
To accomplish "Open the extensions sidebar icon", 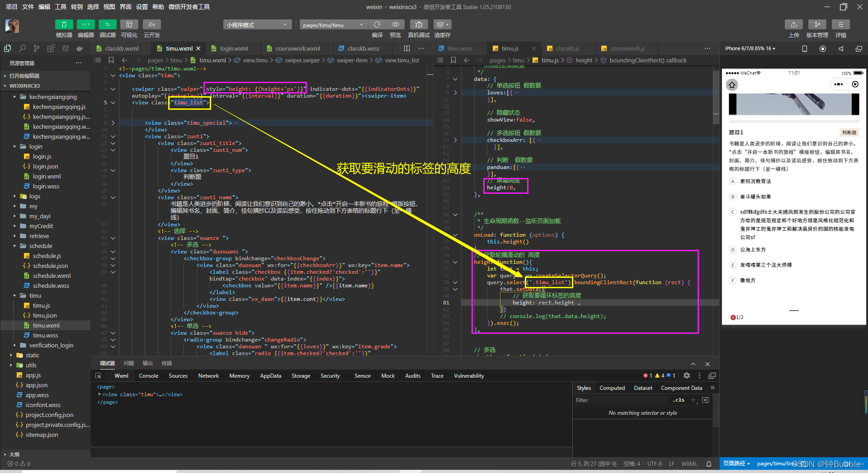I will 51,48.
